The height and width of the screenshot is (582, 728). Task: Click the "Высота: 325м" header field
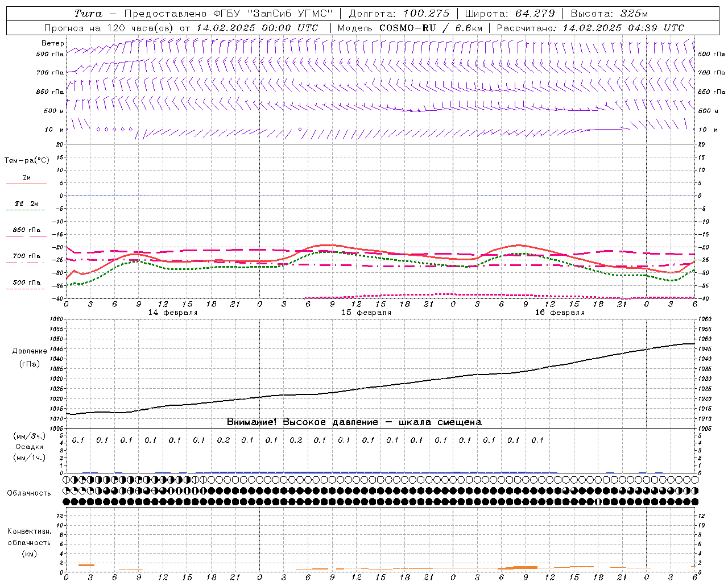tap(609, 14)
